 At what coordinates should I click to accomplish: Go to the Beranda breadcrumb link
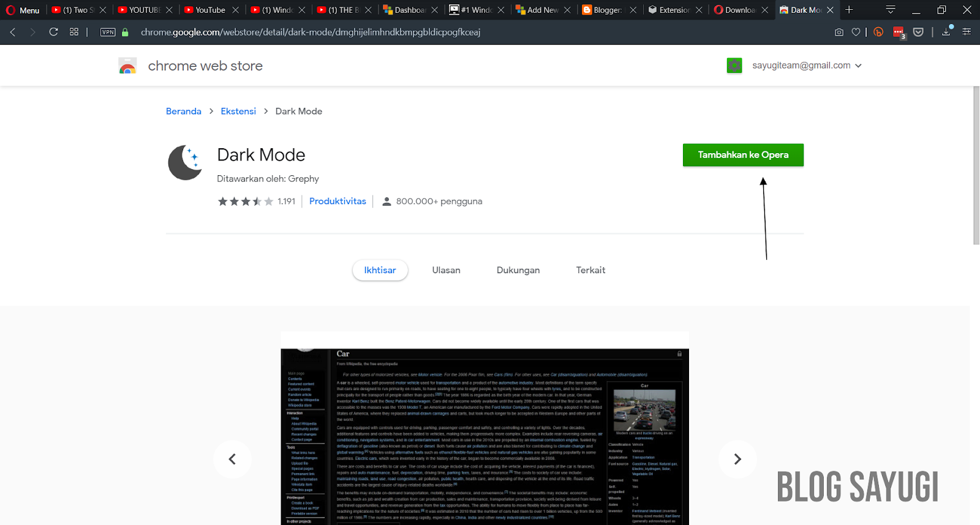[x=184, y=111]
